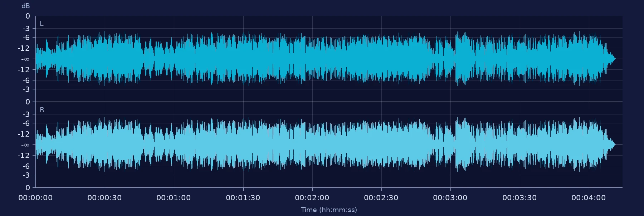Click the 00:00:00 start time label
This screenshot has height=216, width=644.
(x=35, y=198)
